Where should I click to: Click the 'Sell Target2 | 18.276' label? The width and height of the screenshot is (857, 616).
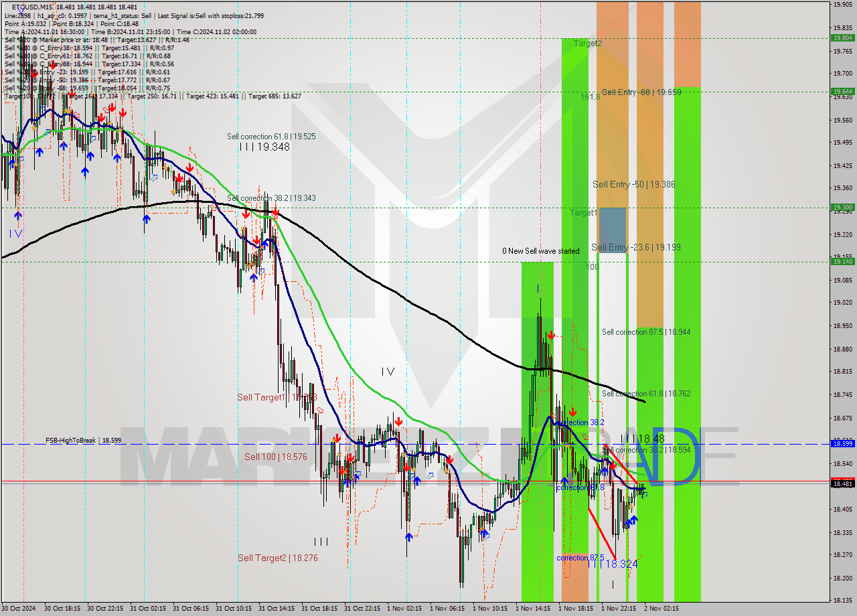click(278, 558)
